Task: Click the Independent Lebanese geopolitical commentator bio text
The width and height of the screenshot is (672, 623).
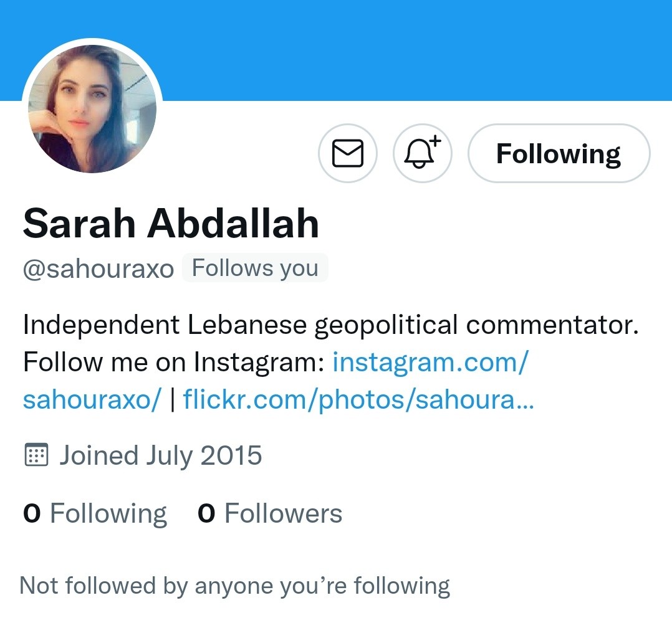Action: click(331, 325)
